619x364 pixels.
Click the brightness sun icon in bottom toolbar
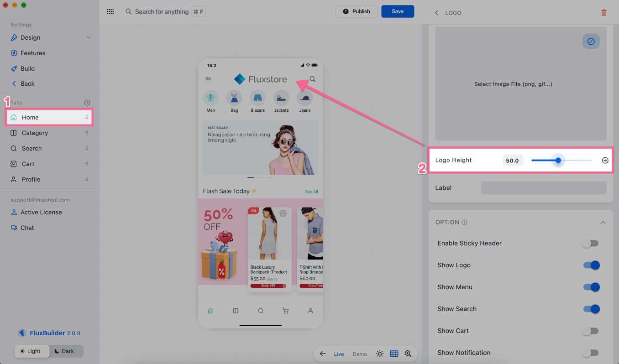tap(380, 354)
